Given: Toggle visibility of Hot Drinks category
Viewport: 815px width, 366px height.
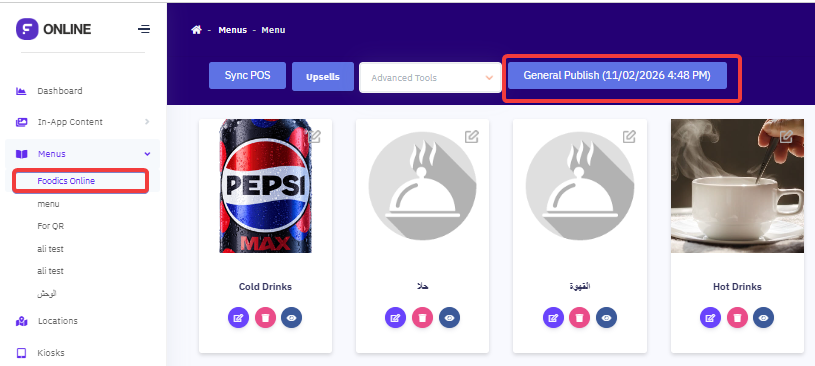Looking at the screenshot, I should click(x=764, y=318).
